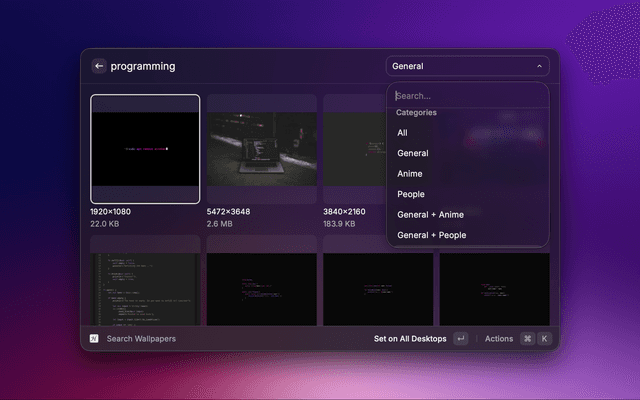
Task: Open the Actions menu
Action: [x=499, y=339]
